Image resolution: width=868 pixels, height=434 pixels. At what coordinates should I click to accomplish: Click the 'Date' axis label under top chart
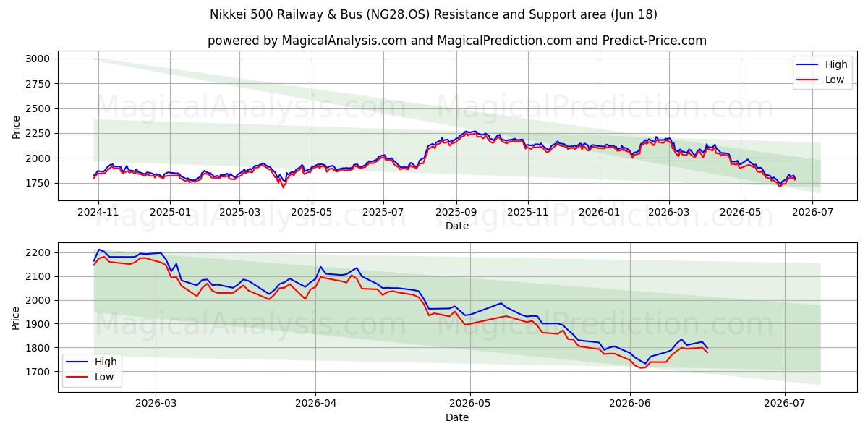pos(457,226)
